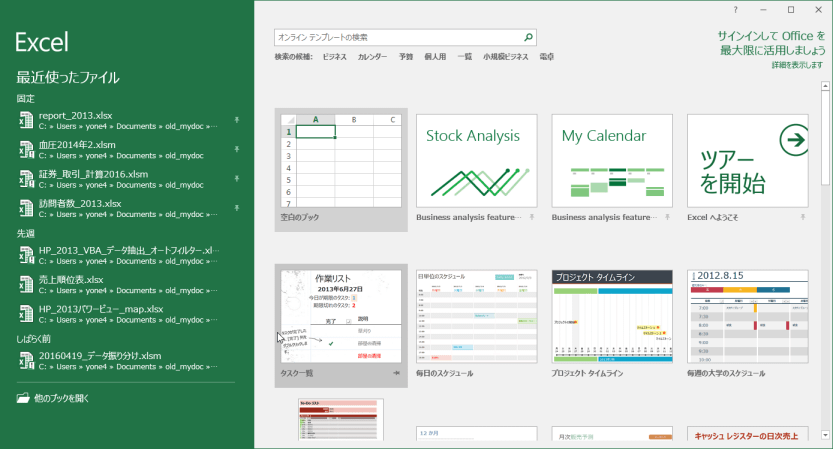Click the file icon beside 訪問者数_2013.xlsx

(x=25, y=208)
